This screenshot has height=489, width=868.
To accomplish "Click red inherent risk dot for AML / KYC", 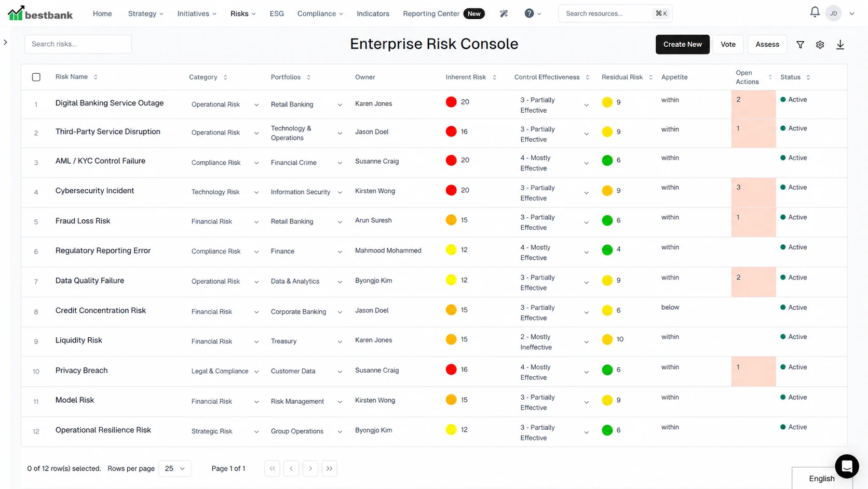I will tap(451, 161).
